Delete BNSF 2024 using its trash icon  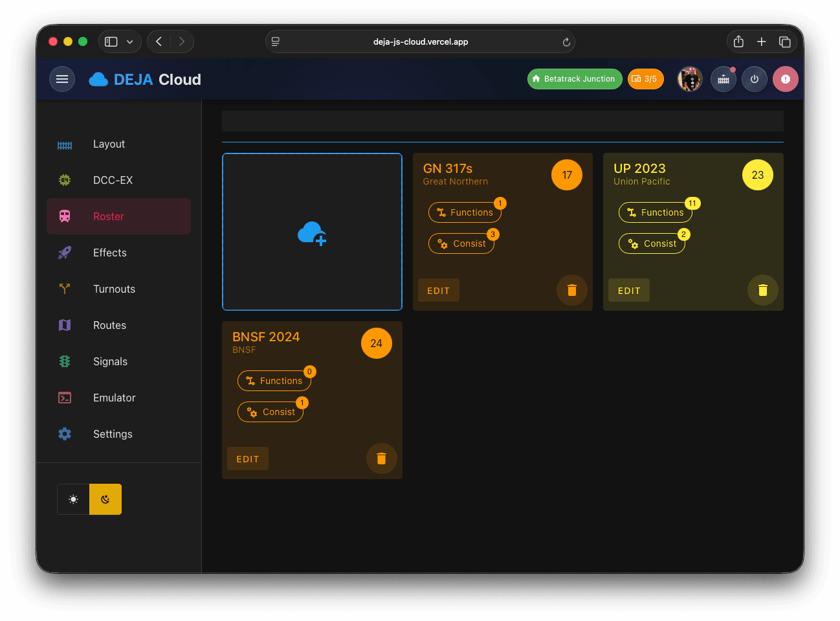(381, 458)
